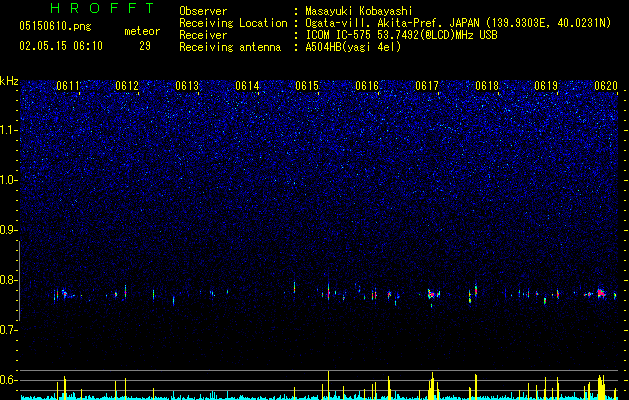Click the 'Observer' field label
This screenshot has width=629, height=400.
203,11
